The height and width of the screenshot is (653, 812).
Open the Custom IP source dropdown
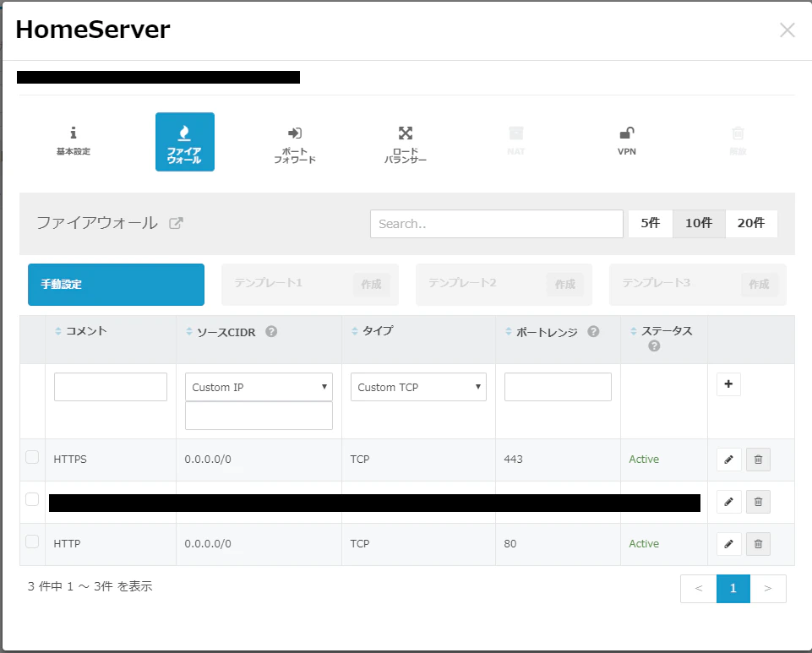(x=259, y=387)
